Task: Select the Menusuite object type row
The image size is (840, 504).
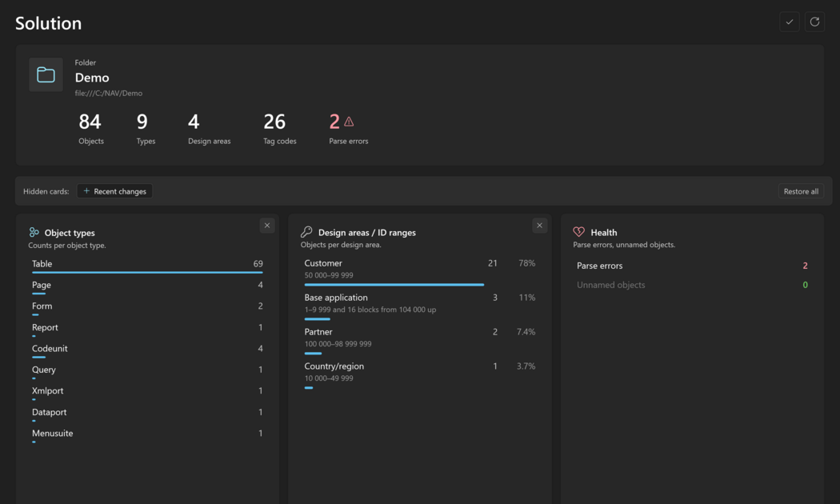Action: click(x=147, y=435)
